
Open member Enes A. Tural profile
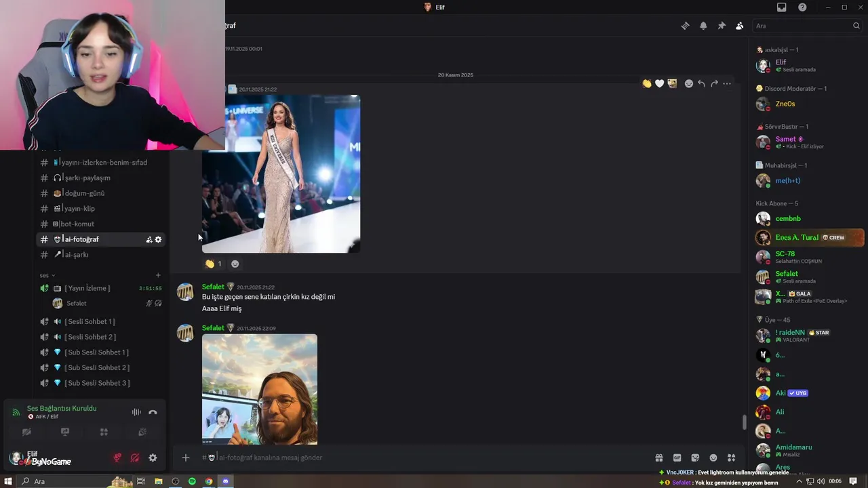pos(809,238)
